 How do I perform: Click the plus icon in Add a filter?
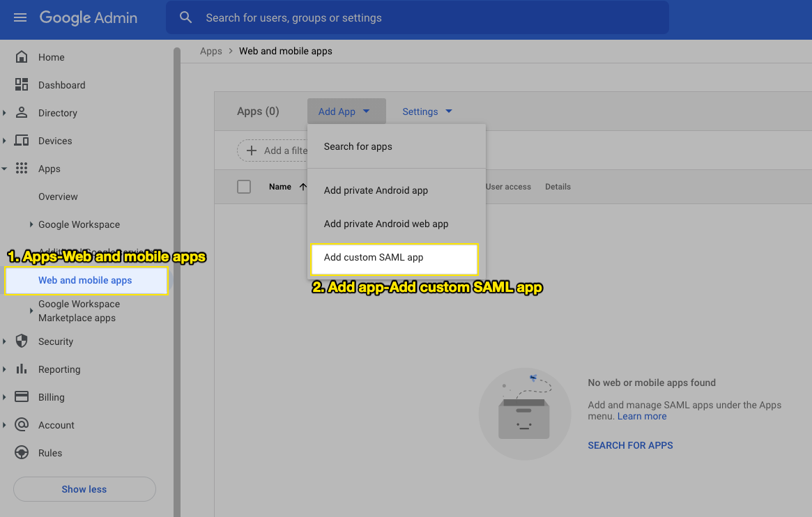[251, 151]
